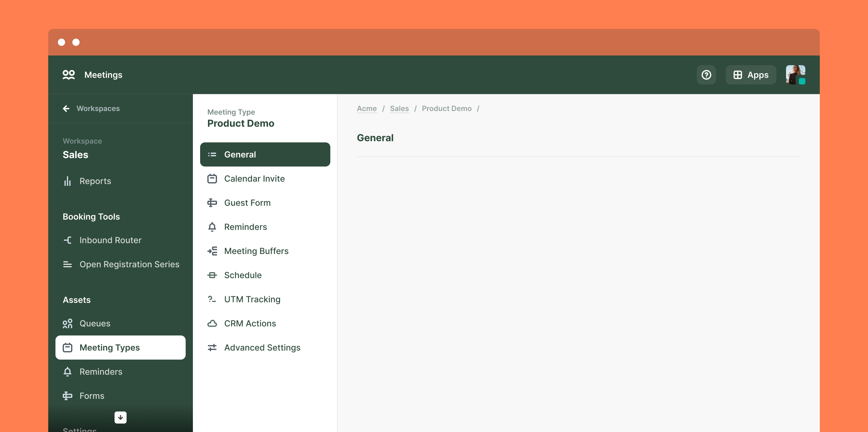868x432 pixels.
Task: Click the Schedule icon
Action: coord(212,275)
